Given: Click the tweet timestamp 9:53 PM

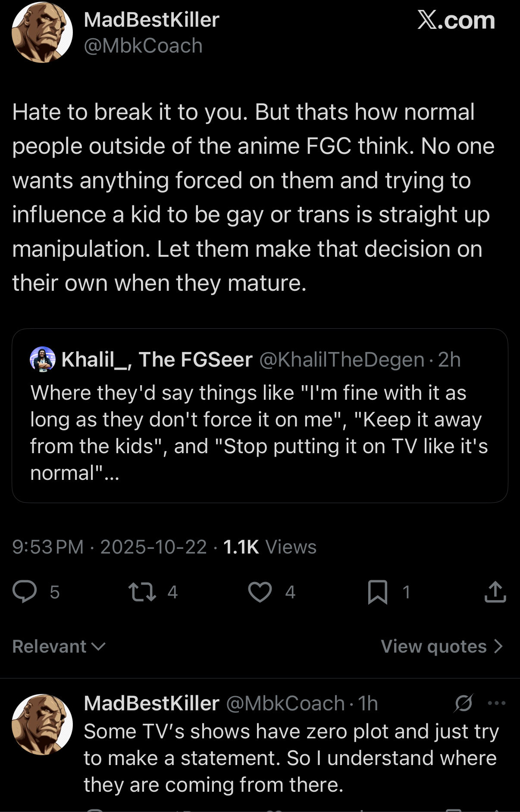Looking at the screenshot, I should pos(47,547).
